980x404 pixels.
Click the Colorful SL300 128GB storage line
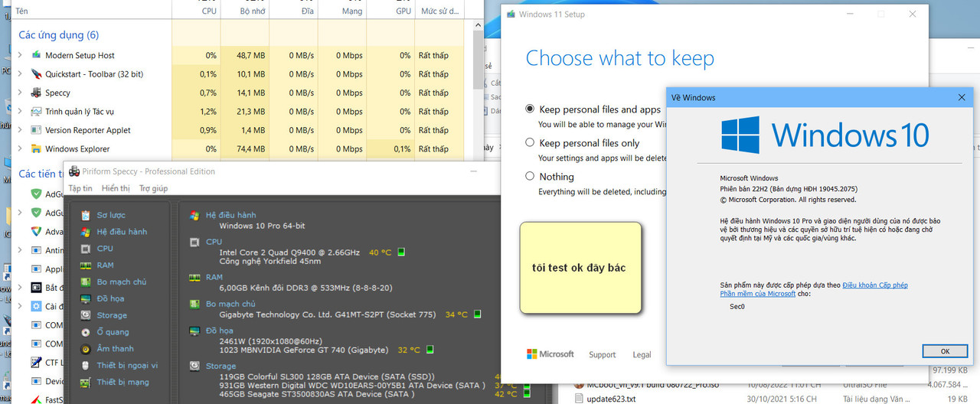(327, 377)
